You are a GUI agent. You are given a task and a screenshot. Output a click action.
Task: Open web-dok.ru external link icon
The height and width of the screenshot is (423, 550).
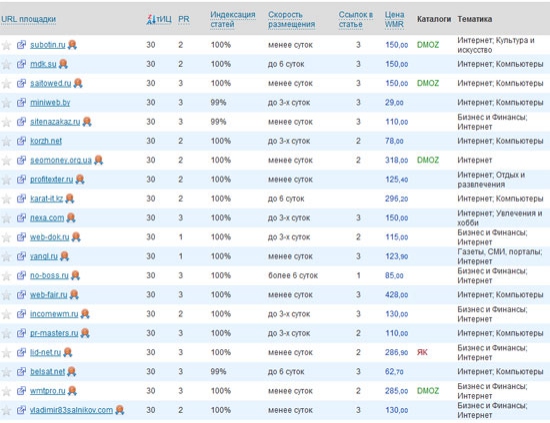(x=21, y=237)
